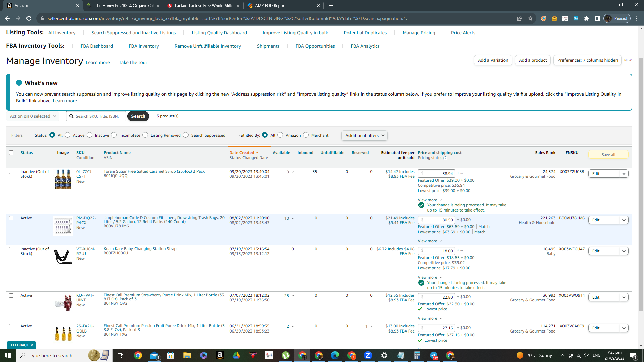This screenshot has width=644, height=362.
Task: Open Google Drive from the taskbar
Action: [x=236, y=355]
